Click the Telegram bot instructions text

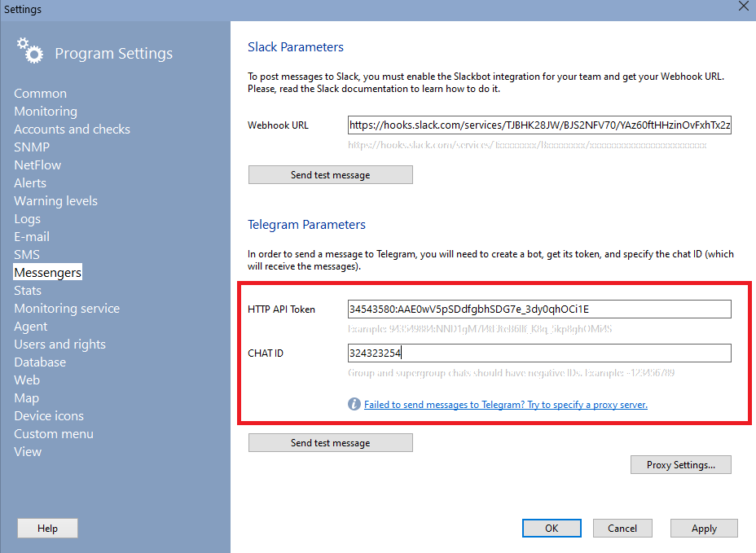(x=490, y=260)
